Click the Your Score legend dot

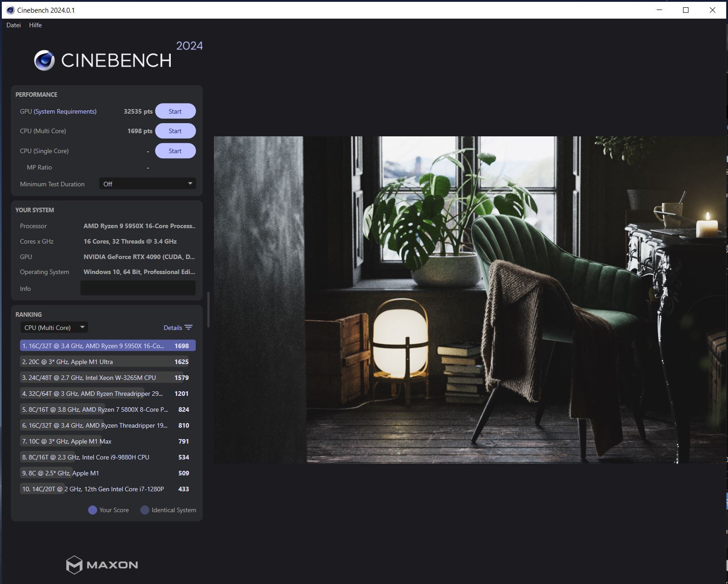(x=93, y=510)
